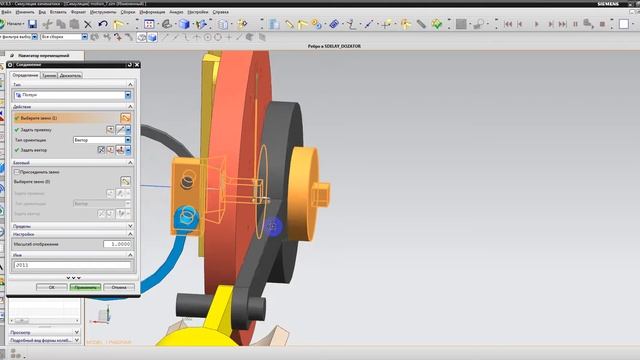
Task: Open the inferred point type dropdown arrow
Action: tap(128, 130)
